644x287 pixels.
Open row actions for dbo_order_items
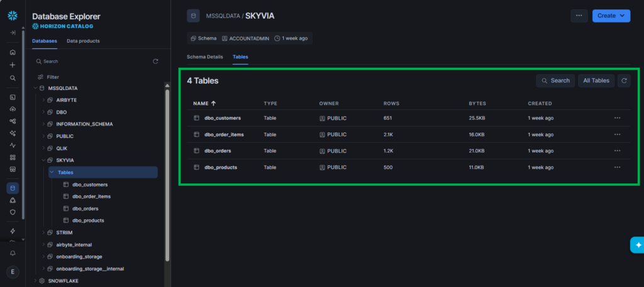[x=617, y=134]
